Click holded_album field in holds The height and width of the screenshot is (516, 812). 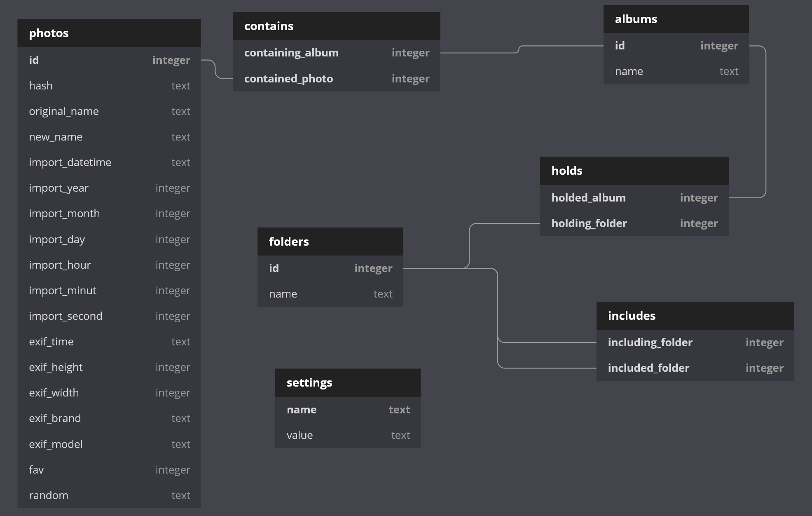click(634, 198)
